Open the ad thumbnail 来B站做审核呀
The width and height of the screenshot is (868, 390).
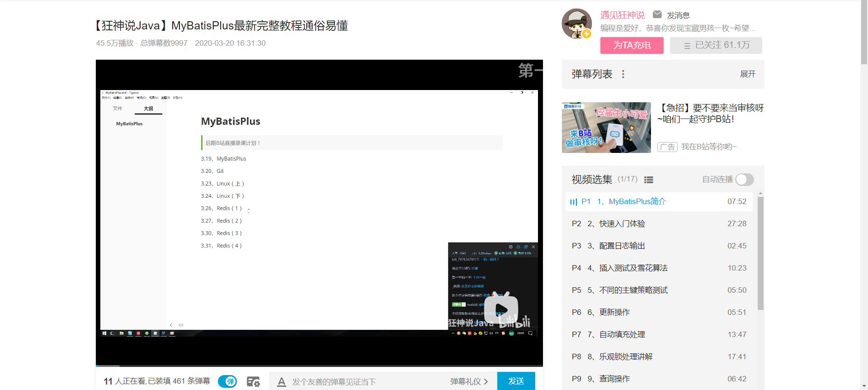click(x=606, y=128)
